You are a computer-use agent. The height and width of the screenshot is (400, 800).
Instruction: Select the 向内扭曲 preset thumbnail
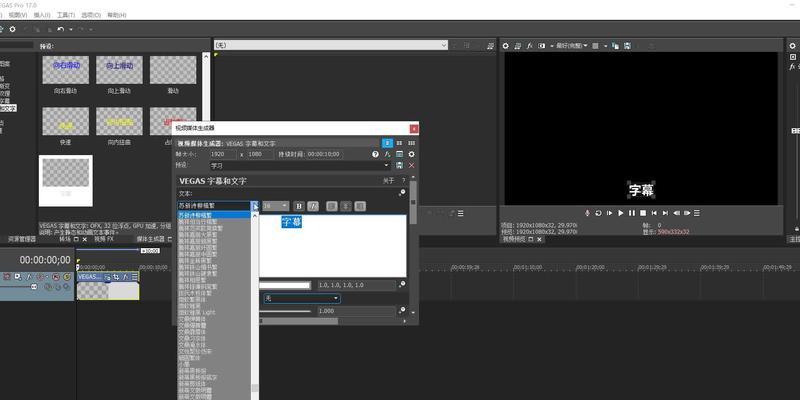point(119,121)
